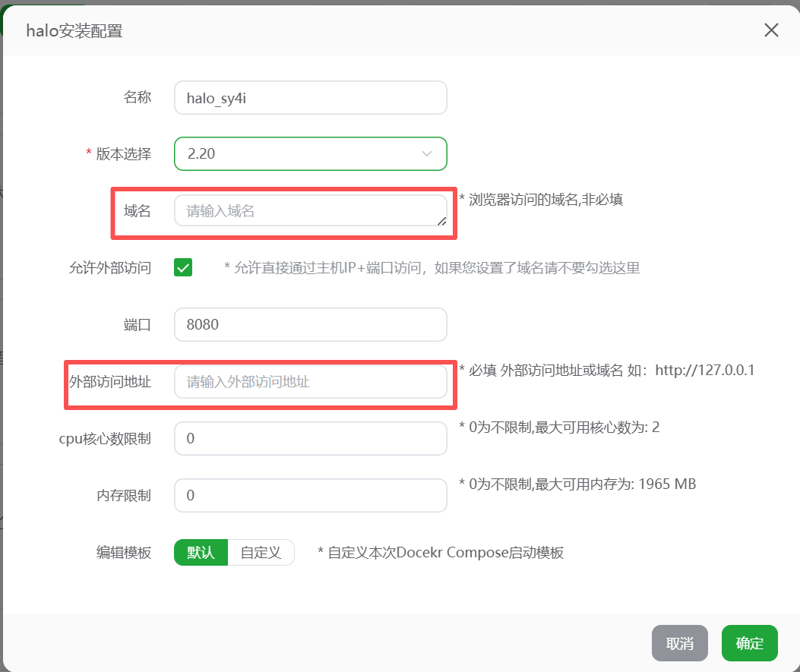
Task: Click the cpu核心数限制 limit field
Action: tap(310, 438)
